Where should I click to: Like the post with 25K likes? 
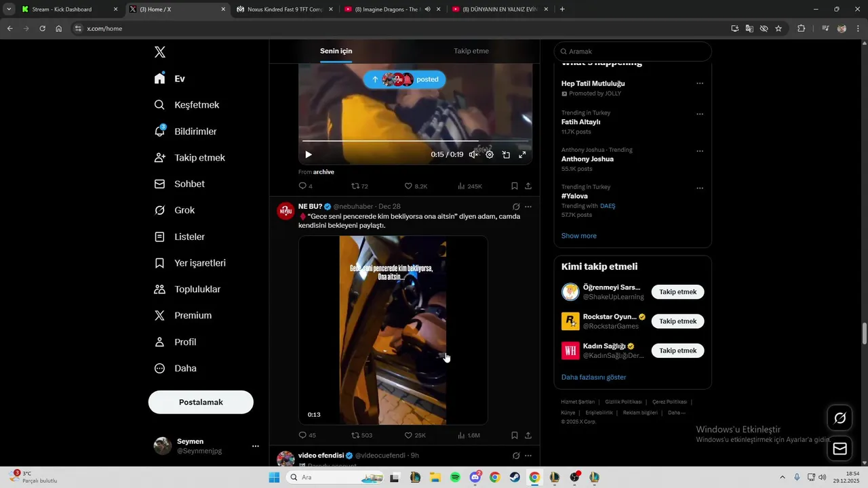[x=415, y=435]
